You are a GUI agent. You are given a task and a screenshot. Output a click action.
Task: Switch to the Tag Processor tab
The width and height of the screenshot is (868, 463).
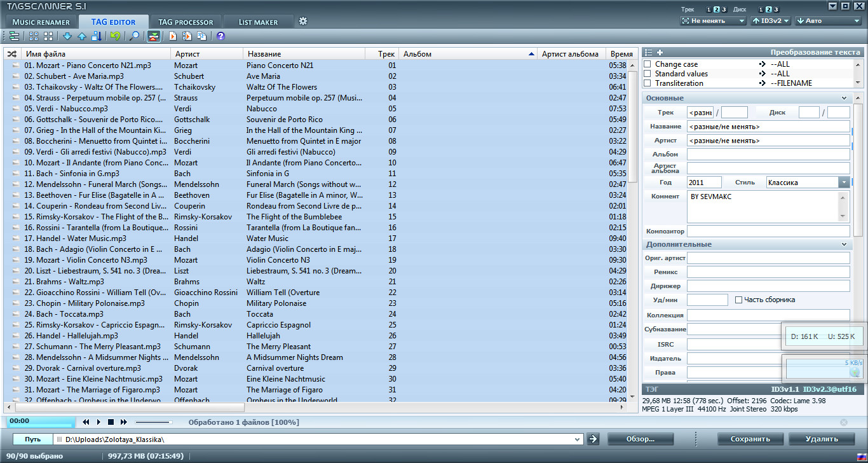(x=186, y=22)
